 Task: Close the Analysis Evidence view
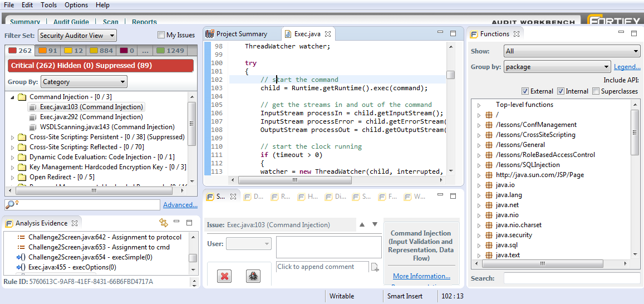point(75,223)
